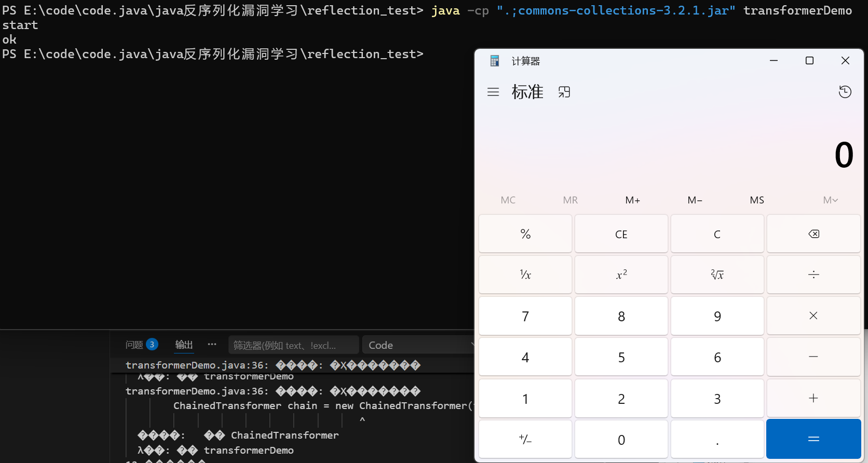Expand the panel overflow ellipsis menu
Viewport: 868px width, 463px height.
tap(212, 344)
